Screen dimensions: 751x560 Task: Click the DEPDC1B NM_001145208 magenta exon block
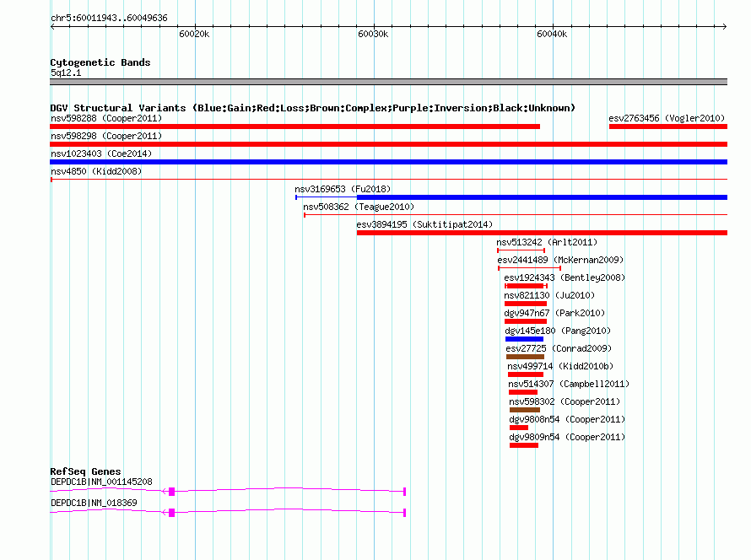[x=171, y=492]
